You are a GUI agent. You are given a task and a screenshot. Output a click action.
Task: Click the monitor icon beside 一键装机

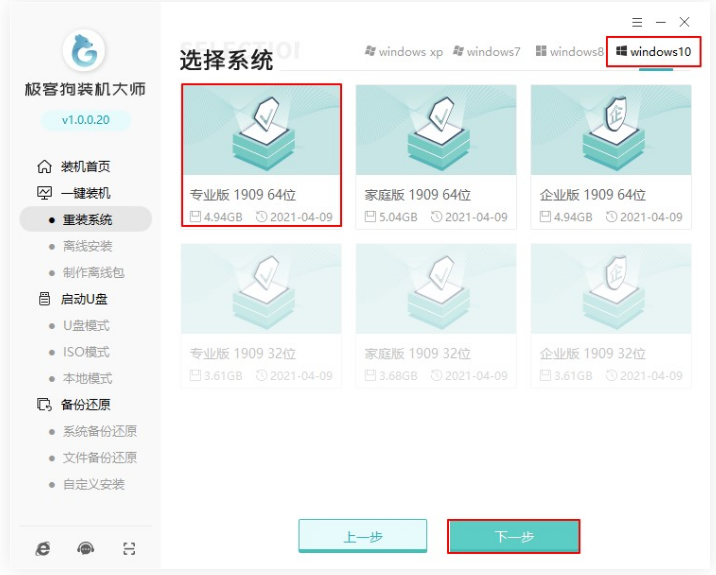pos(44,193)
